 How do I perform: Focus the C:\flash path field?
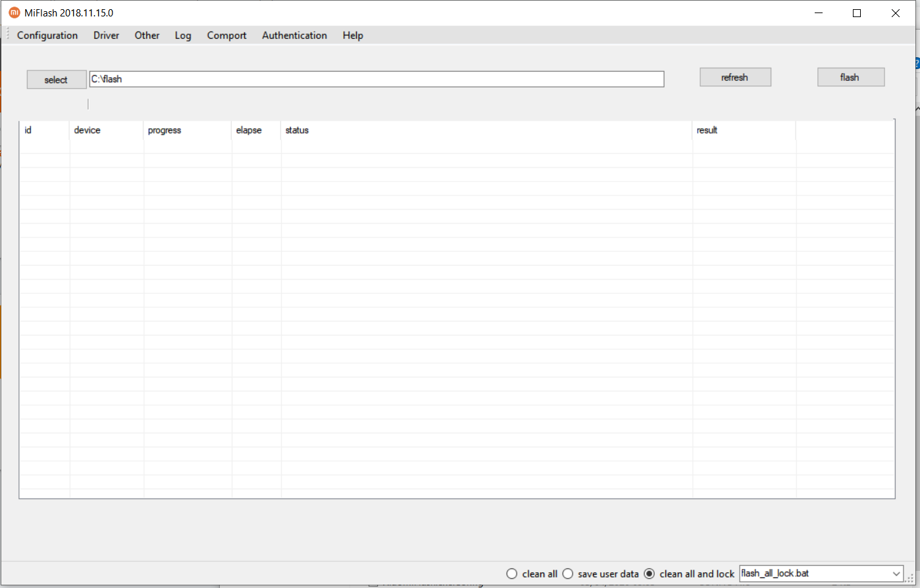pos(376,79)
